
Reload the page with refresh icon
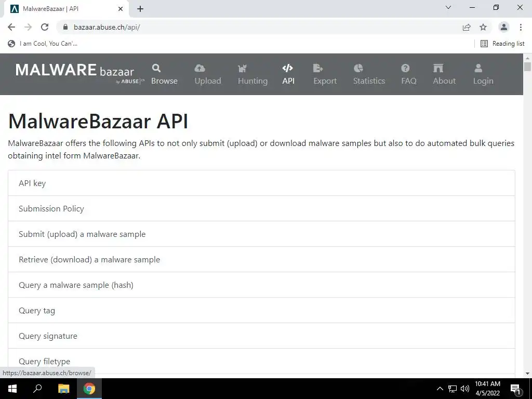(45, 27)
